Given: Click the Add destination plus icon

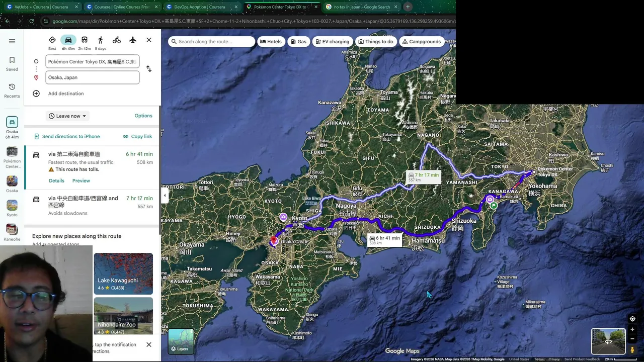Looking at the screenshot, I should pyautogui.click(x=36, y=94).
